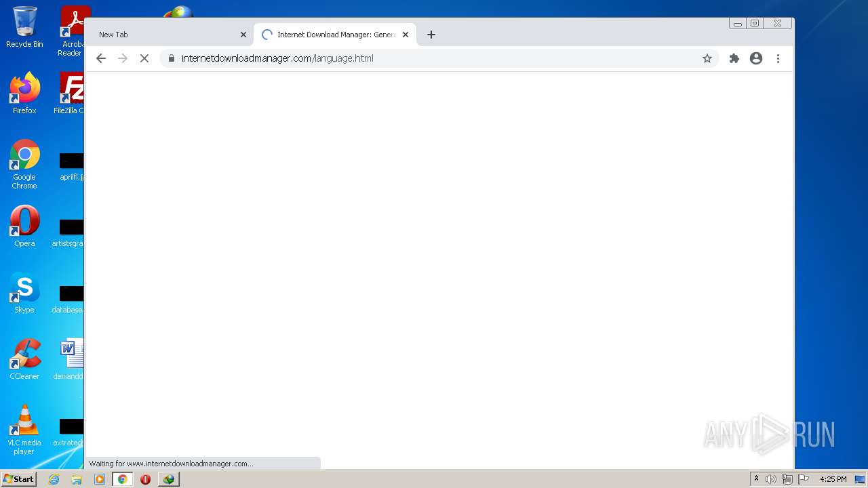Open the aprilfl file on desktop
Screen dimensions: 868x488
71,167
